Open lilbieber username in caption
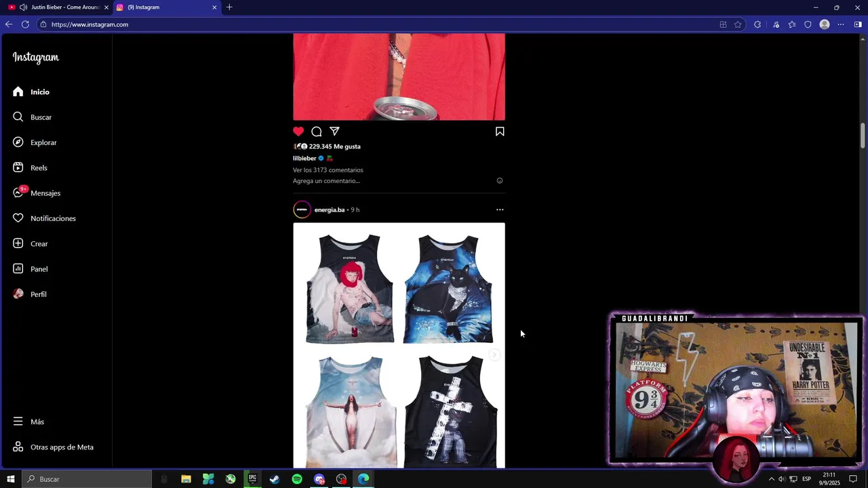 [x=304, y=158]
